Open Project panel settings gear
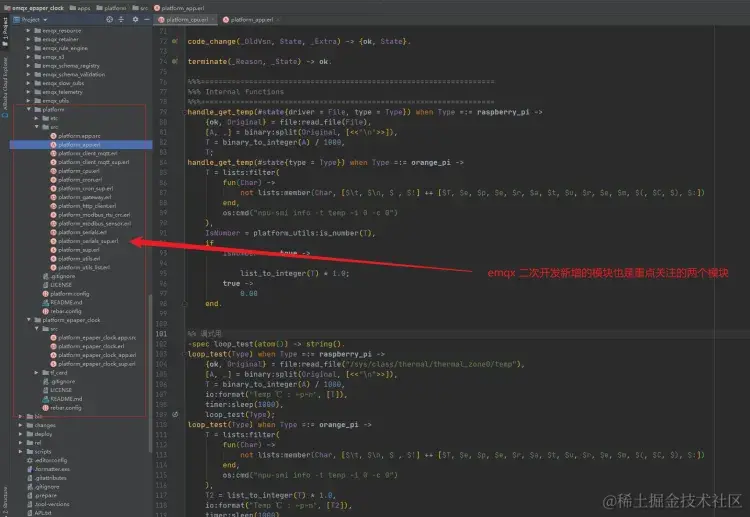The height and width of the screenshot is (517, 750). click(135, 20)
